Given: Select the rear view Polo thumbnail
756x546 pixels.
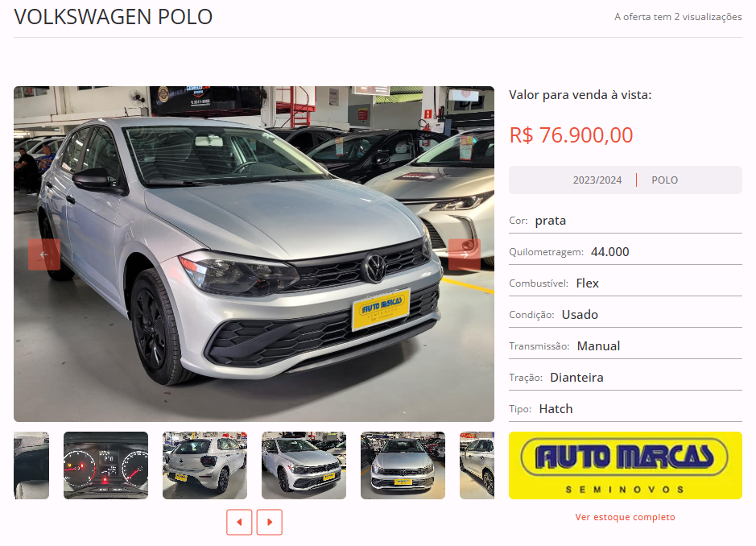Looking at the screenshot, I should pos(205,465).
